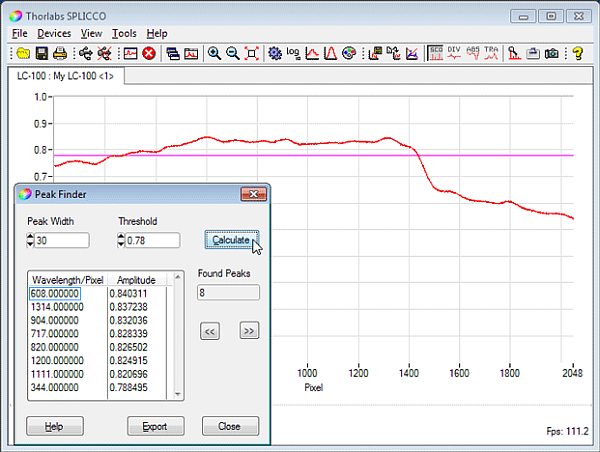600x452 pixels.
Task: Take a snapshot with the camera icon
Action: 551,53
